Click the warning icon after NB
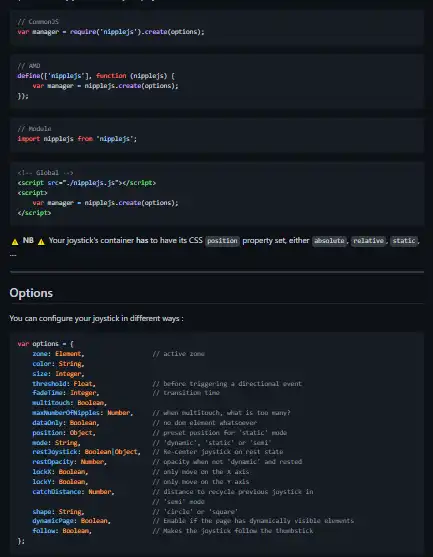Viewport: 433px width, 557px height. pyautogui.click(x=41, y=241)
